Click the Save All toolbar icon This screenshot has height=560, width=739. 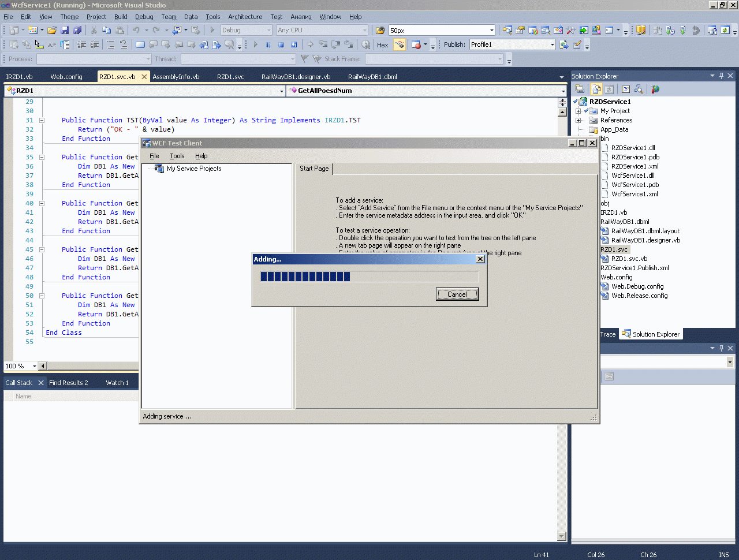[x=77, y=30]
